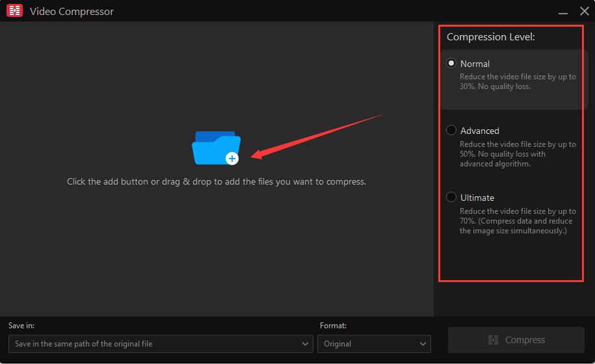The image size is (595, 364).
Task: Open the Format dropdown showing Original
Action: click(x=373, y=344)
